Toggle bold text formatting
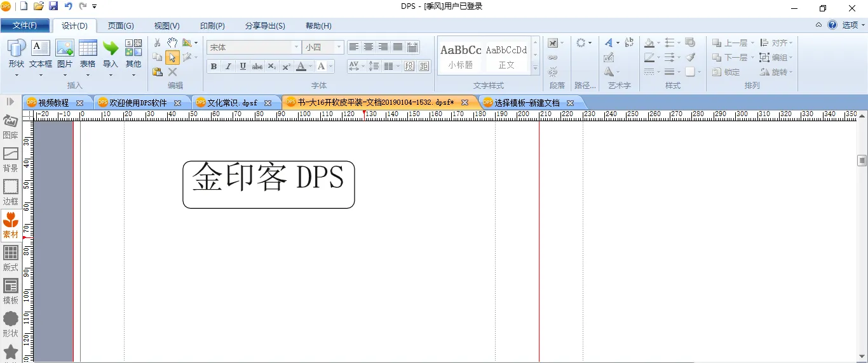The width and height of the screenshot is (868, 363). (214, 67)
